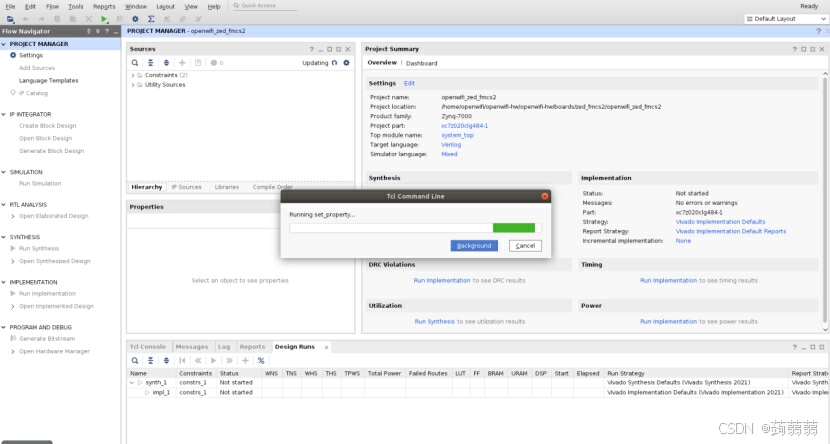
Task: Click the Open Project toolbar icon
Action: tap(10, 19)
